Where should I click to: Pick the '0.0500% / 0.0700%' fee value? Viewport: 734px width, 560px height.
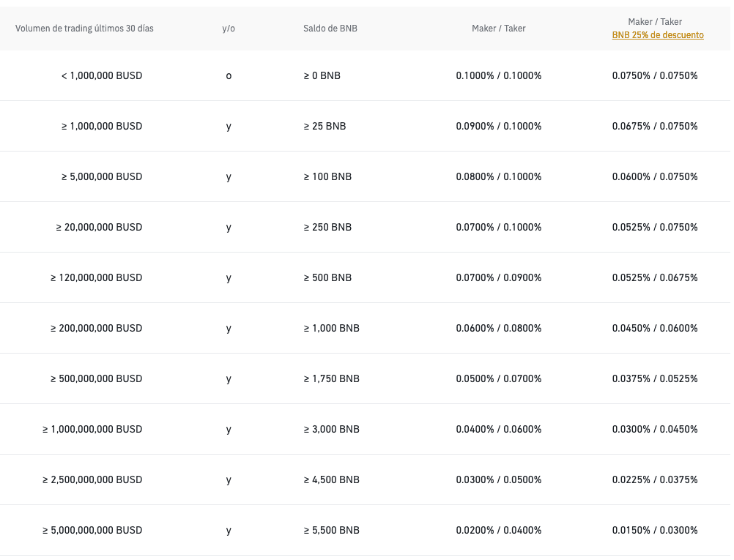pyautogui.click(x=499, y=379)
